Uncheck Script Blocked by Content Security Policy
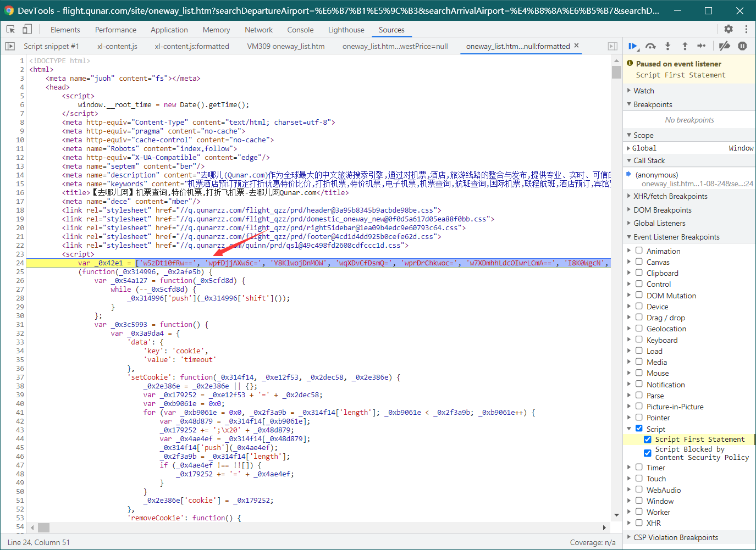Image resolution: width=756 pixels, height=550 pixels. point(648,453)
